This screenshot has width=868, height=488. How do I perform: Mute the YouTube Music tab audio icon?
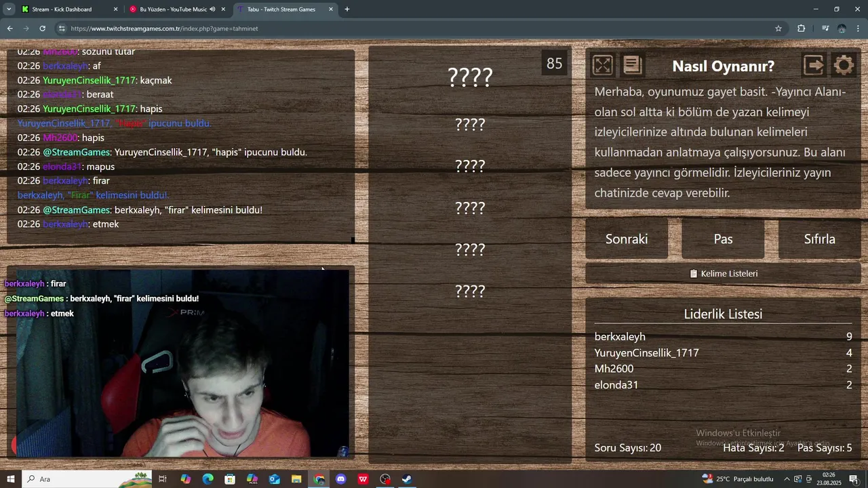pyautogui.click(x=212, y=9)
